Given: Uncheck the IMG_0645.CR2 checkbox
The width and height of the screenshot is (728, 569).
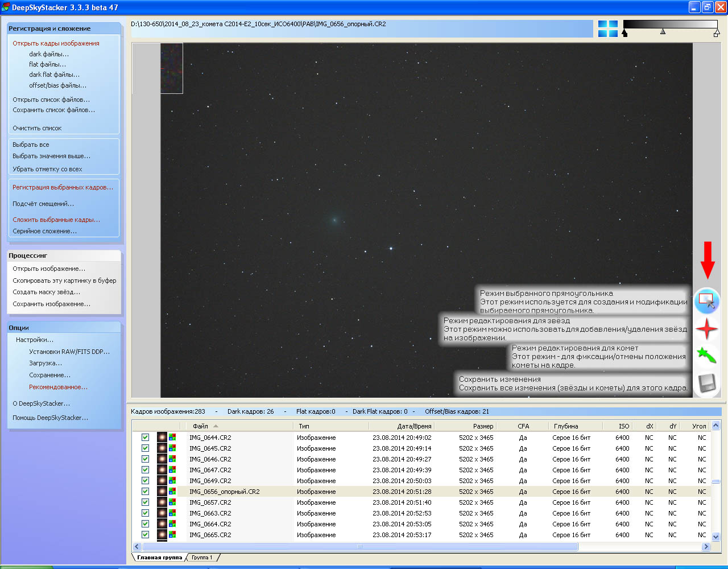Looking at the screenshot, I should (x=145, y=448).
